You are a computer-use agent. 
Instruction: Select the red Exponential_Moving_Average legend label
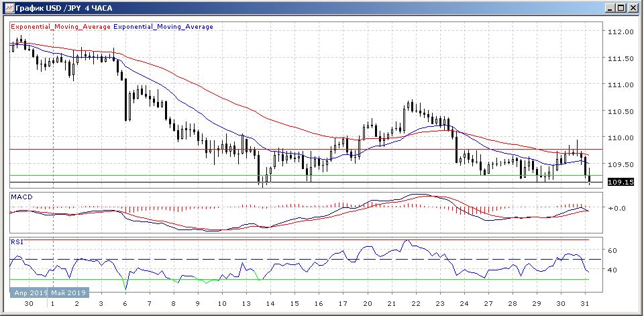click(61, 27)
